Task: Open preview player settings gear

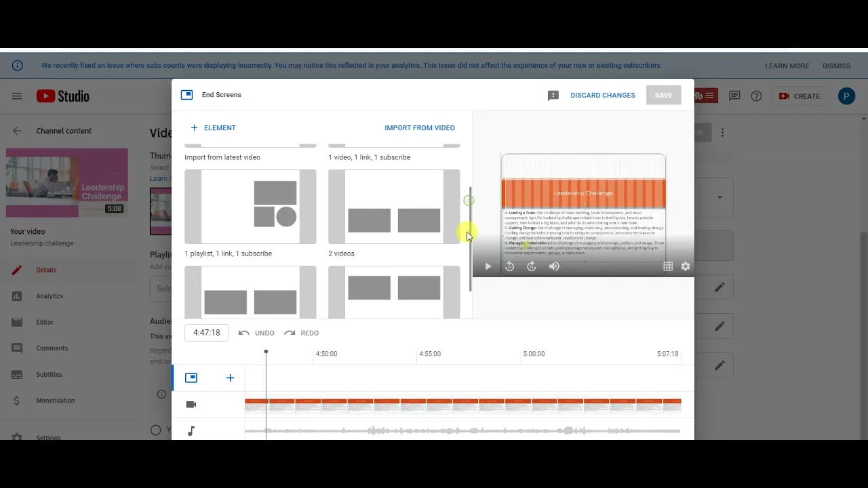Action: click(686, 266)
